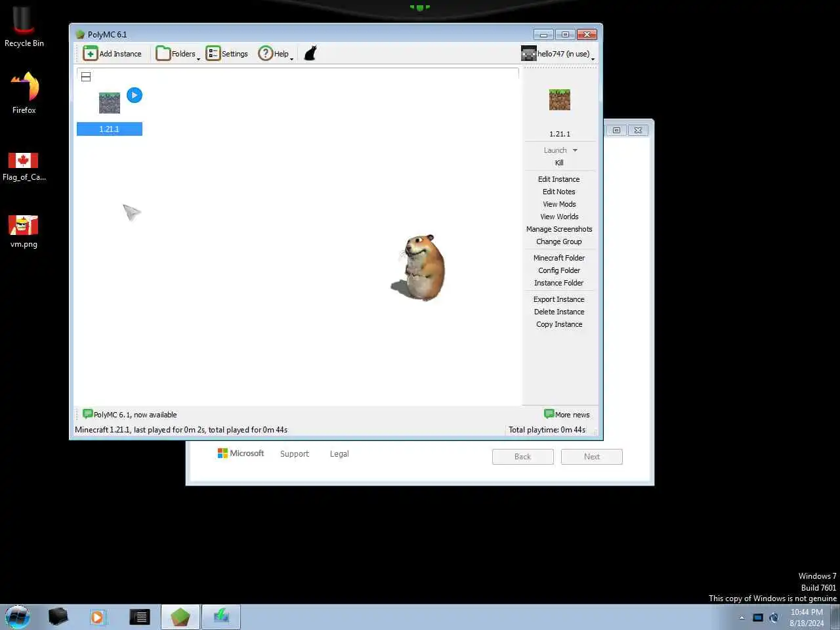Viewport: 840px width, 630px height.
Task: Click the dark window taskbar icon
Action: click(139, 617)
